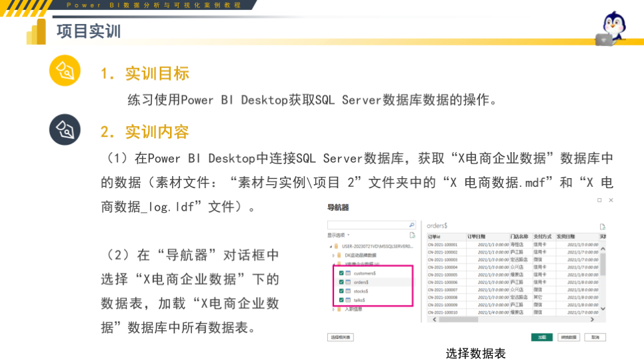
Task: Click the search magnifier icon in Navigator
Action: (411, 225)
